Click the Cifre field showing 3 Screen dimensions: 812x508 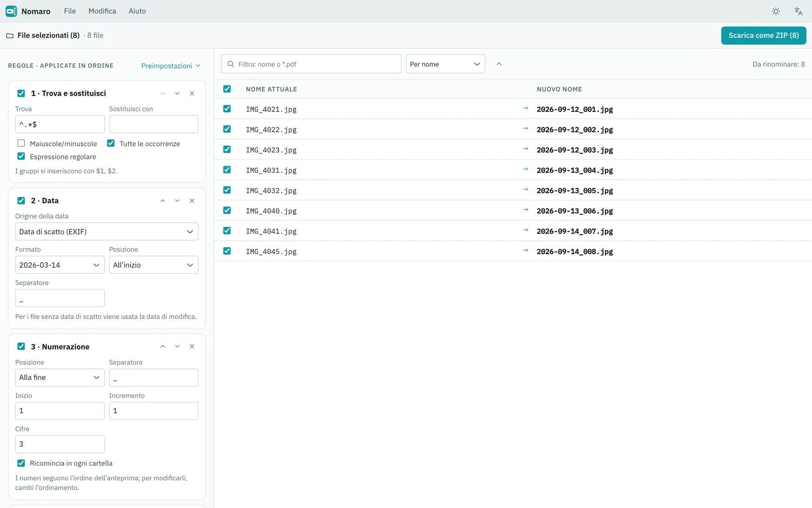(x=60, y=444)
